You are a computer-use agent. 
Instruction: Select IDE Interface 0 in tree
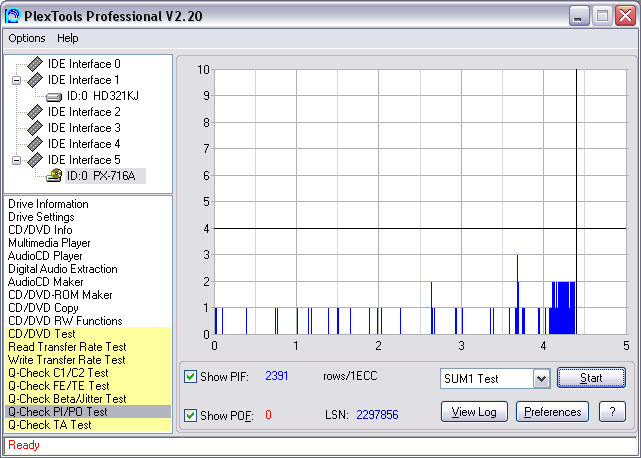84,64
